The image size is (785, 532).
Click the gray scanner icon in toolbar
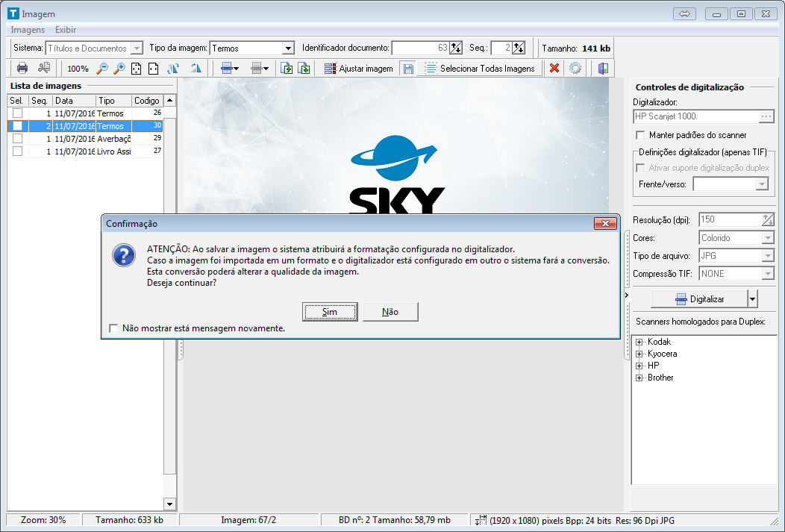[257, 68]
